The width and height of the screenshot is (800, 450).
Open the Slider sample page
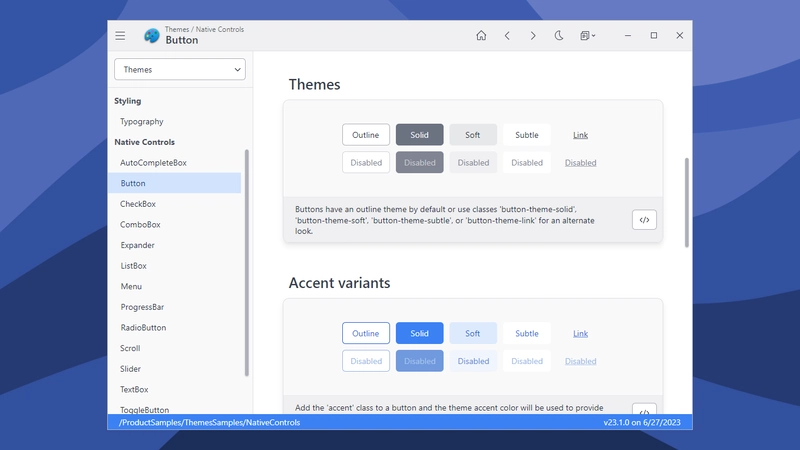[130, 369]
